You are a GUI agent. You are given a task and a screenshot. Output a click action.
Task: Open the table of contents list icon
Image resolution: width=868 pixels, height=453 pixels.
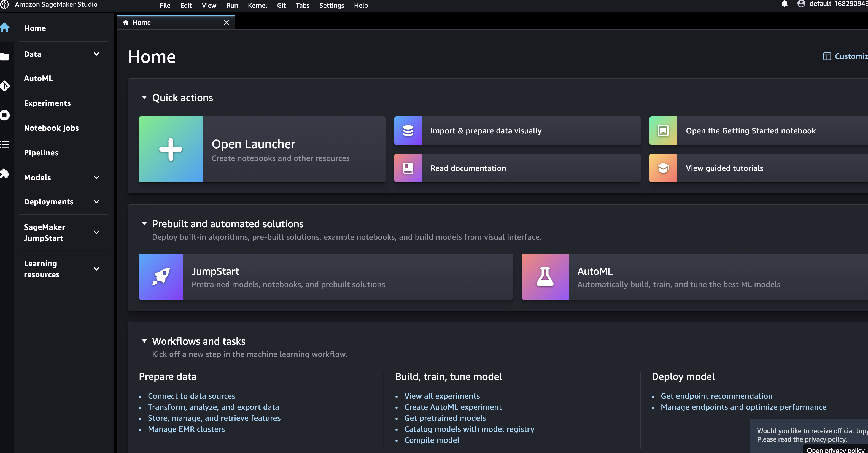tap(5, 144)
